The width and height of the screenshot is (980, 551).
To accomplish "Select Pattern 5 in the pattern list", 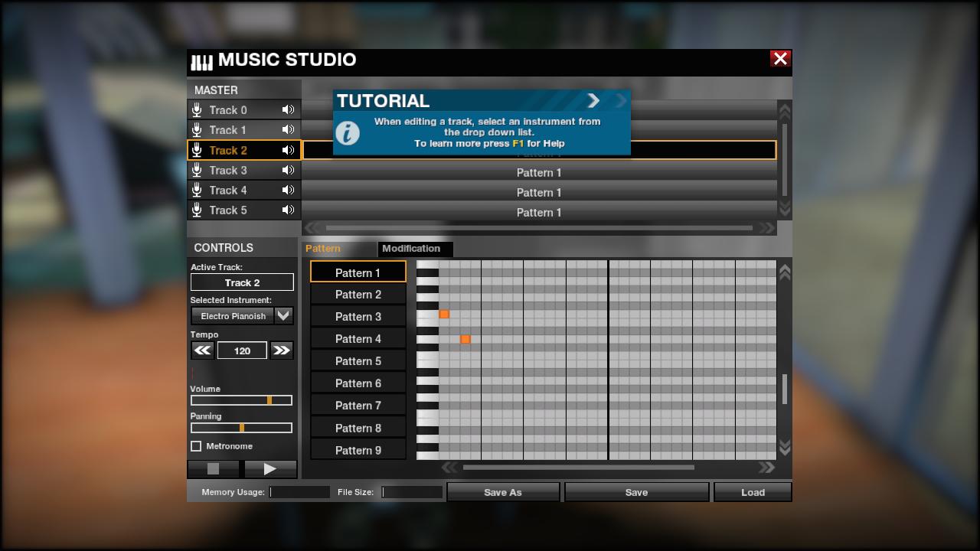I will click(x=358, y=361).
